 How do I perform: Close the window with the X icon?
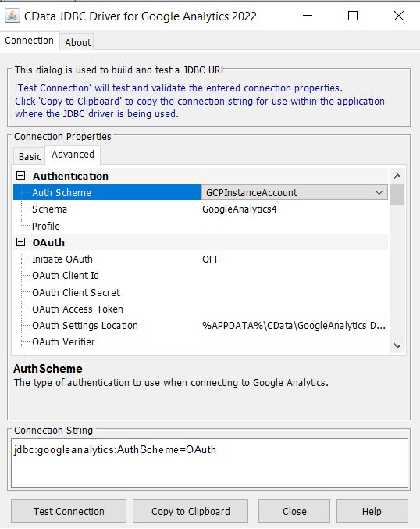coord(399,16)
